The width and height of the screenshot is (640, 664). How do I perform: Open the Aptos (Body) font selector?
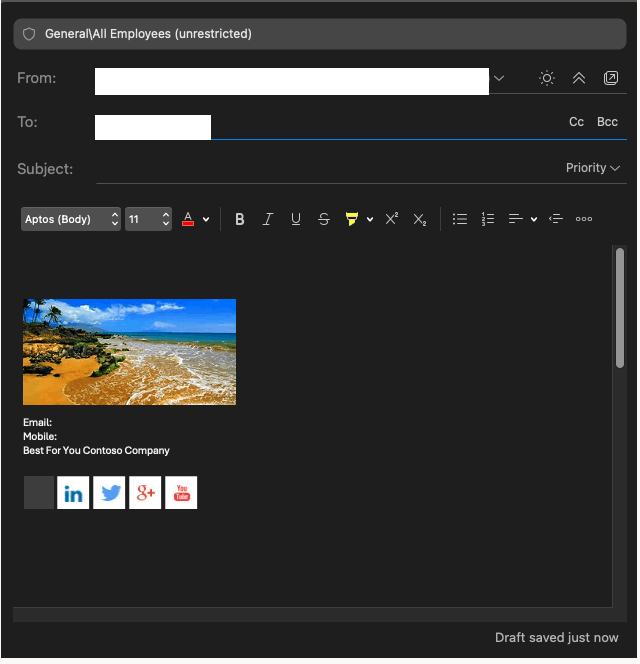(x=71, y=219)
